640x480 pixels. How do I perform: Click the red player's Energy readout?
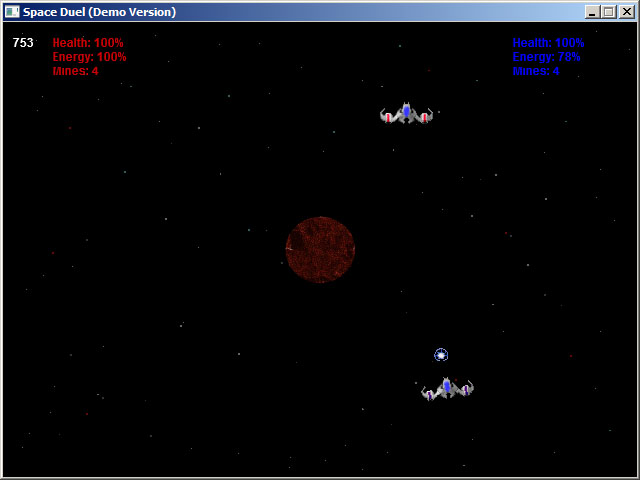tap(89, 57)
